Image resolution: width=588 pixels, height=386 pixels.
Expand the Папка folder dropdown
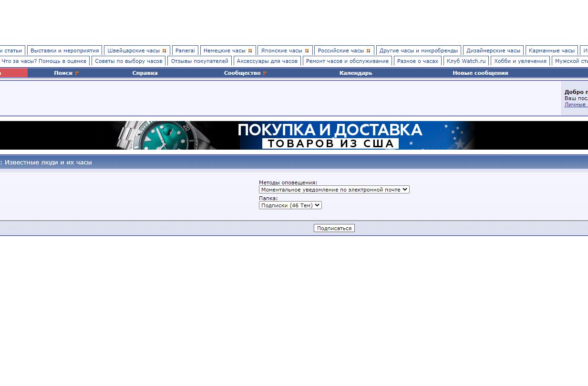pyautogui.click(x=290, y=205)
